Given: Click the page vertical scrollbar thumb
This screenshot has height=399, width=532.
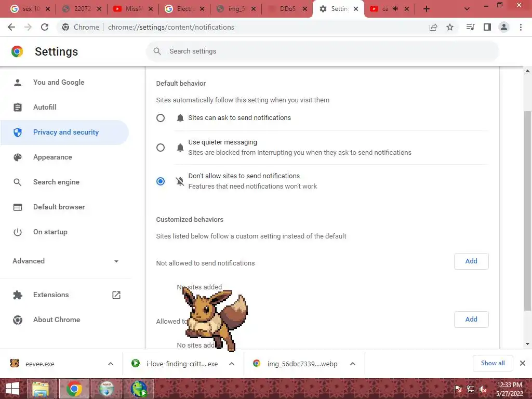Looking at the screenshot, I should point(527,210).
